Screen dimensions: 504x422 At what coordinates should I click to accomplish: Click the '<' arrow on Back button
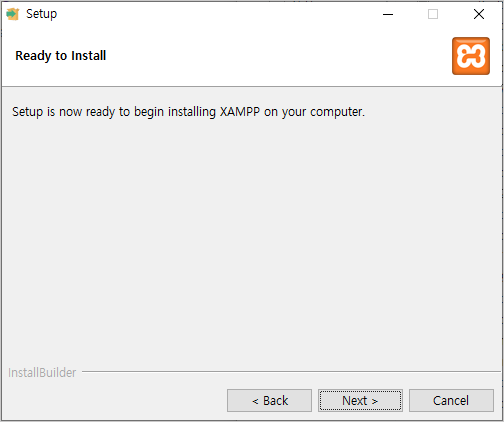click(255, 401)
